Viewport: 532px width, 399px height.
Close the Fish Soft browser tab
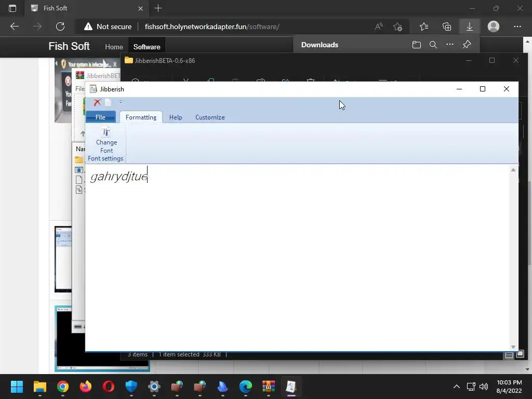coord(140,8)
